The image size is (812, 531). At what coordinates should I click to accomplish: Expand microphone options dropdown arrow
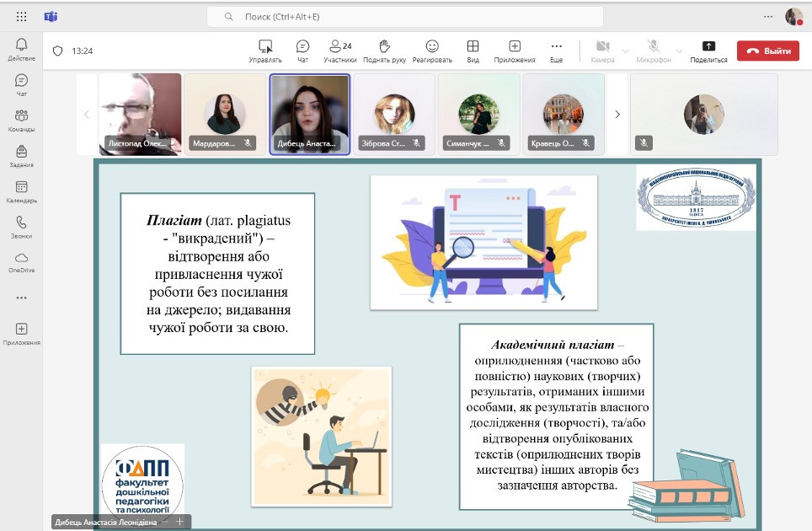click(679, 51)
